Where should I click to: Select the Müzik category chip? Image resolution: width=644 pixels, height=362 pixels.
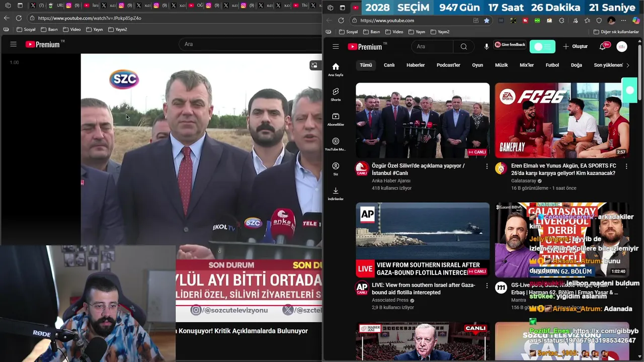coord(502,65)
